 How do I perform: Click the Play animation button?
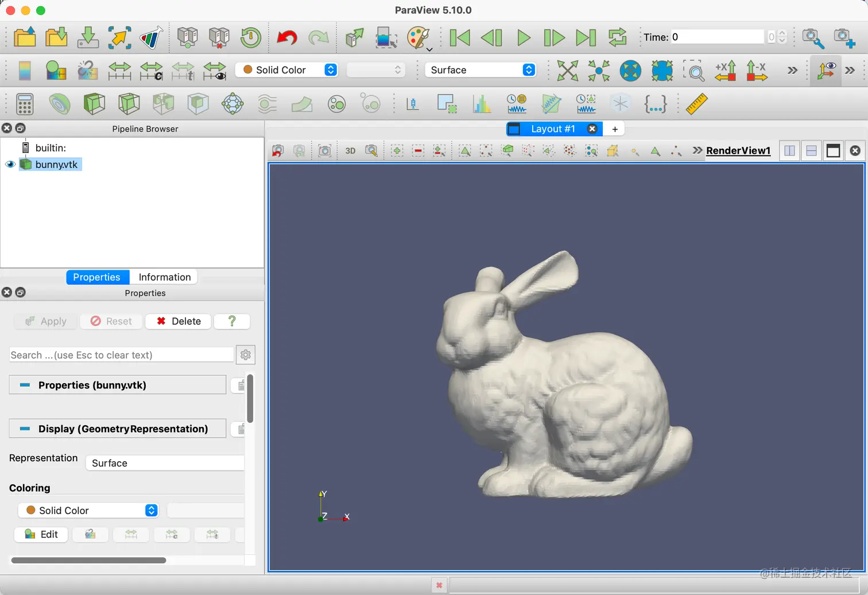pos(523,38)
